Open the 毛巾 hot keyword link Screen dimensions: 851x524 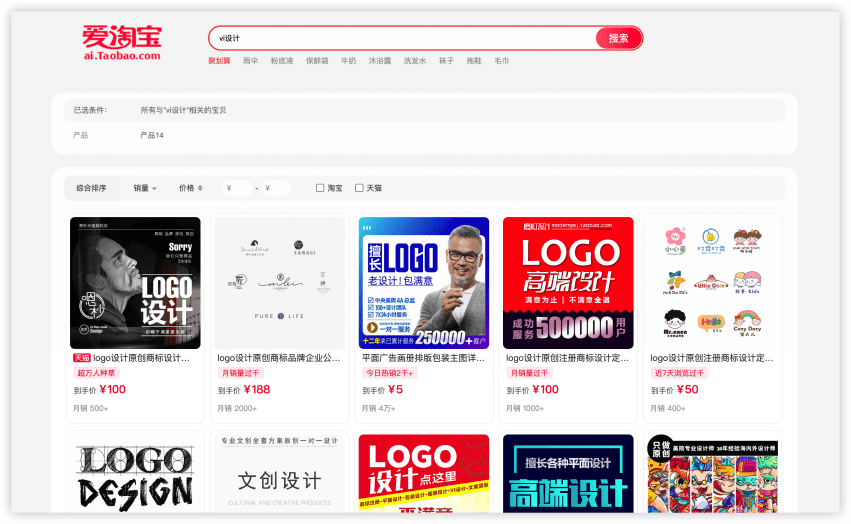(501, 61)
